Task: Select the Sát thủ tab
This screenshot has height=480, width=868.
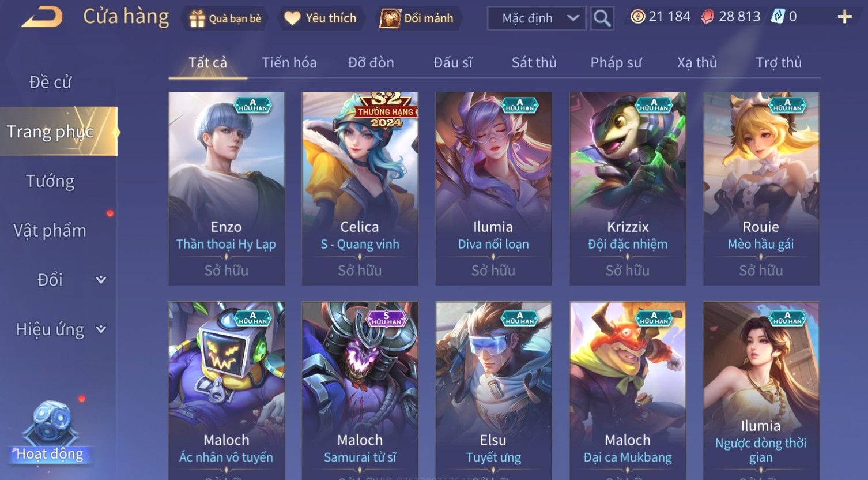Action: point(534,62)
